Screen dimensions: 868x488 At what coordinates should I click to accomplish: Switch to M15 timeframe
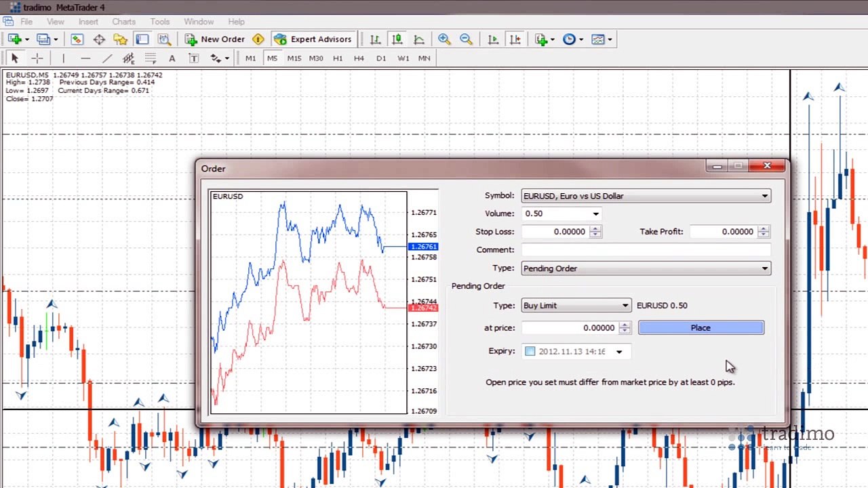[294, 58]
